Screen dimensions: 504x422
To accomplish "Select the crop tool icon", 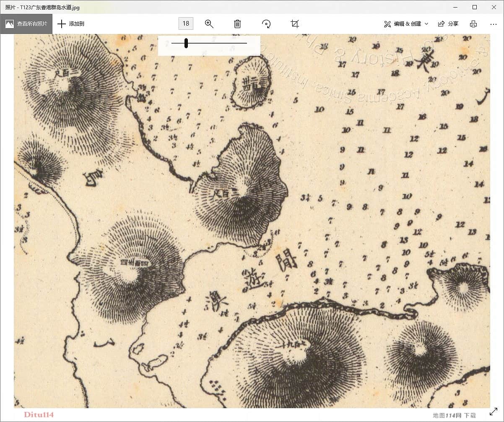I will 295,24.
